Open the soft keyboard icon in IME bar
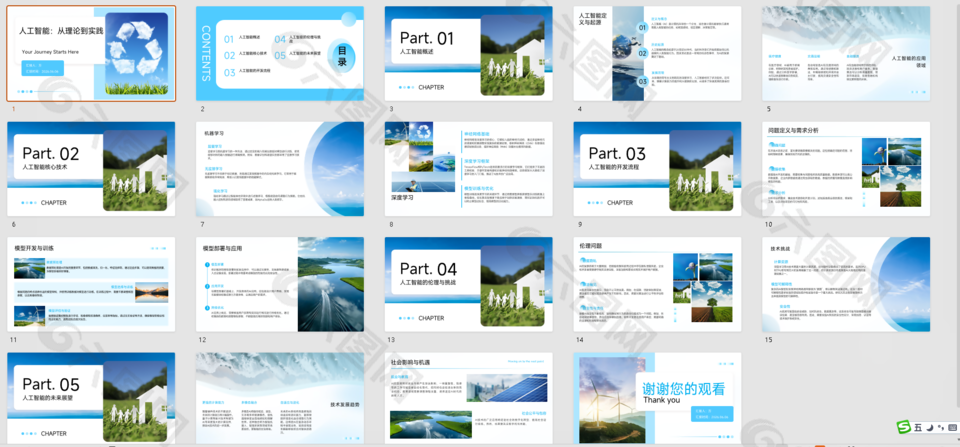This screenshot has width=960, height=447. (952, 427)
